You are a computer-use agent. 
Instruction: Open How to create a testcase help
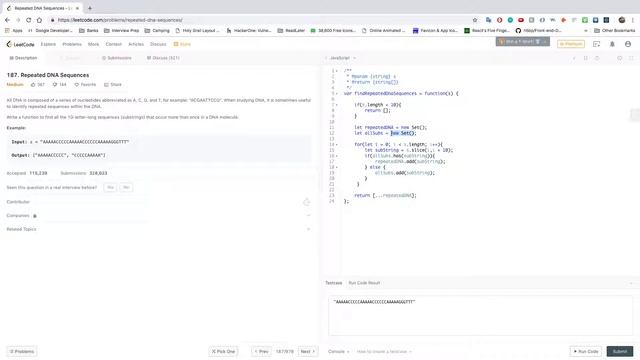(384, 351)
